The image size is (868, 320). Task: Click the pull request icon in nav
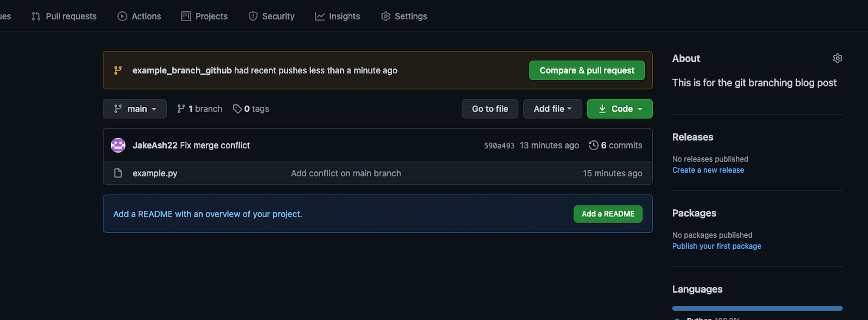click(36, 16)
